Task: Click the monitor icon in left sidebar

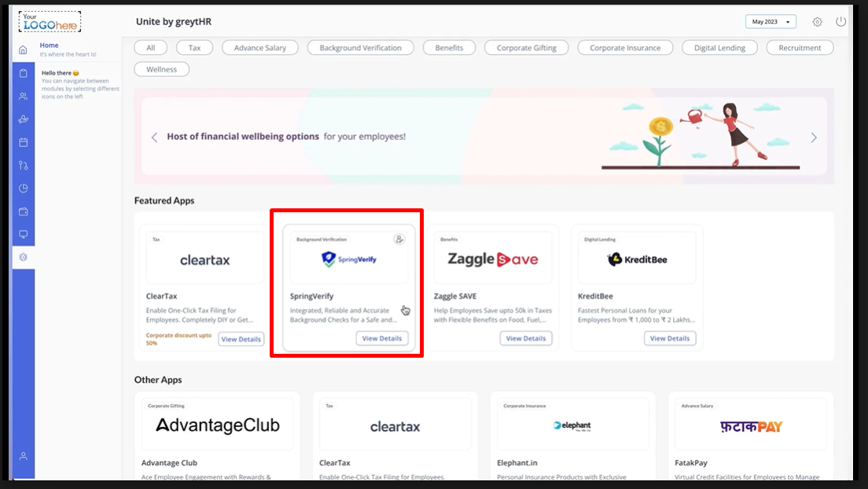Action: 23,234
